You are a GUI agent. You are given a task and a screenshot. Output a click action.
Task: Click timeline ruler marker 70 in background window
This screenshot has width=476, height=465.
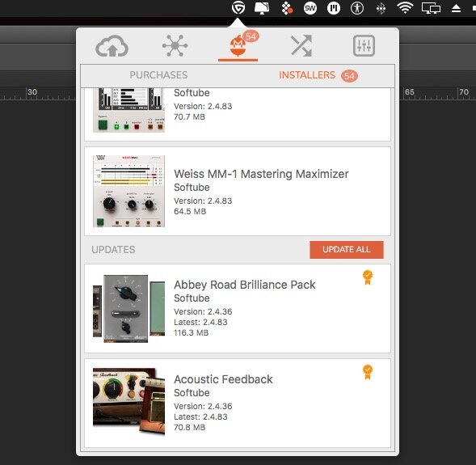[464, 91]
